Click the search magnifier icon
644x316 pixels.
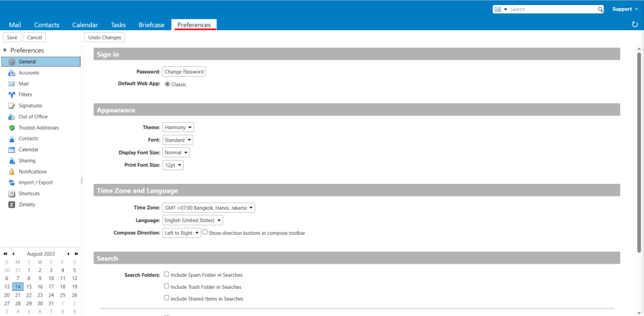[x=599, y=9]
